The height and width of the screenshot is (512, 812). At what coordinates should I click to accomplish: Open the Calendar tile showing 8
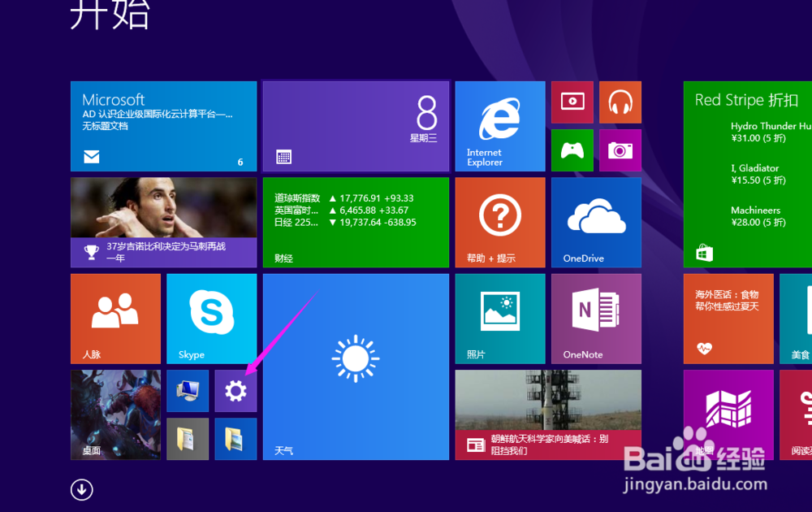[356, 126]
